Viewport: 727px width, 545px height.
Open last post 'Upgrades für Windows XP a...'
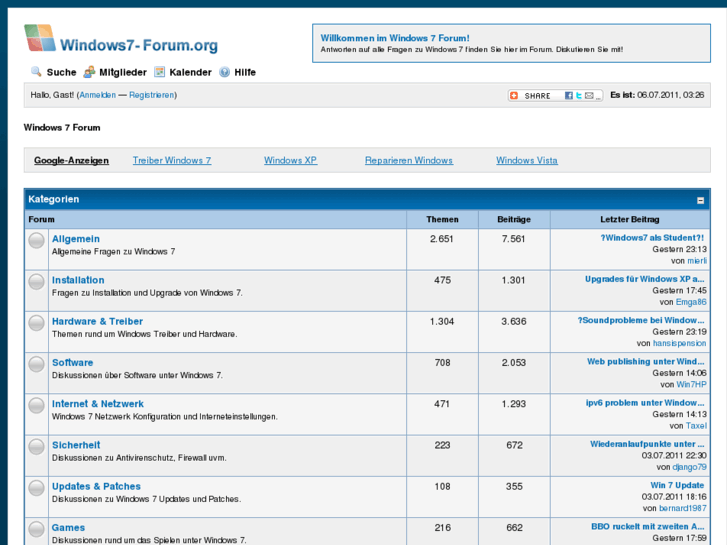click(644, 279)
